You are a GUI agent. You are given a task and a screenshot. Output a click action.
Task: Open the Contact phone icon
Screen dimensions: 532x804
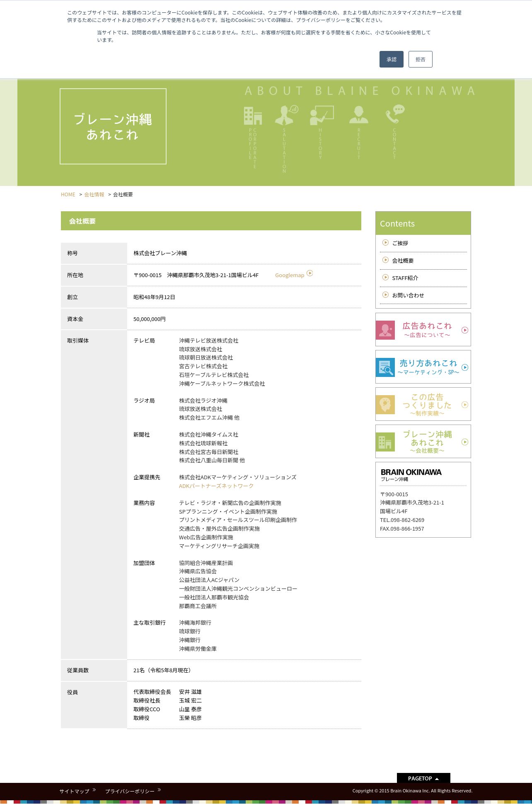click(395, 114)
